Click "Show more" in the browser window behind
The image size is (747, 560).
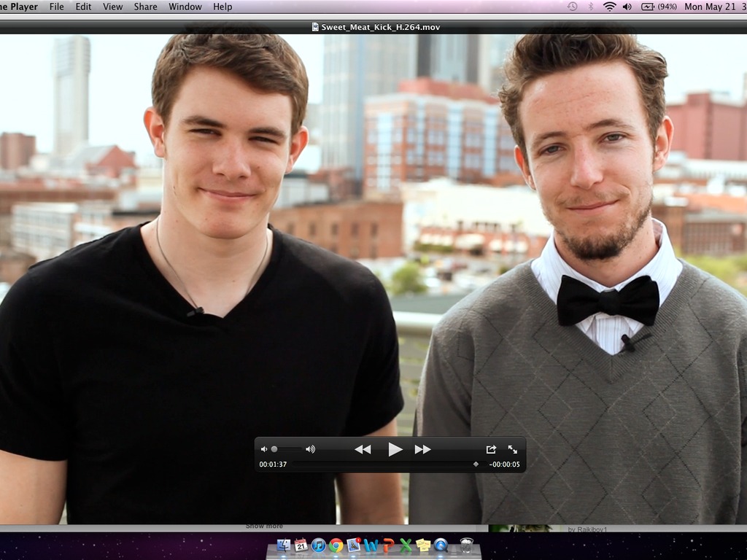coord(264,526)
